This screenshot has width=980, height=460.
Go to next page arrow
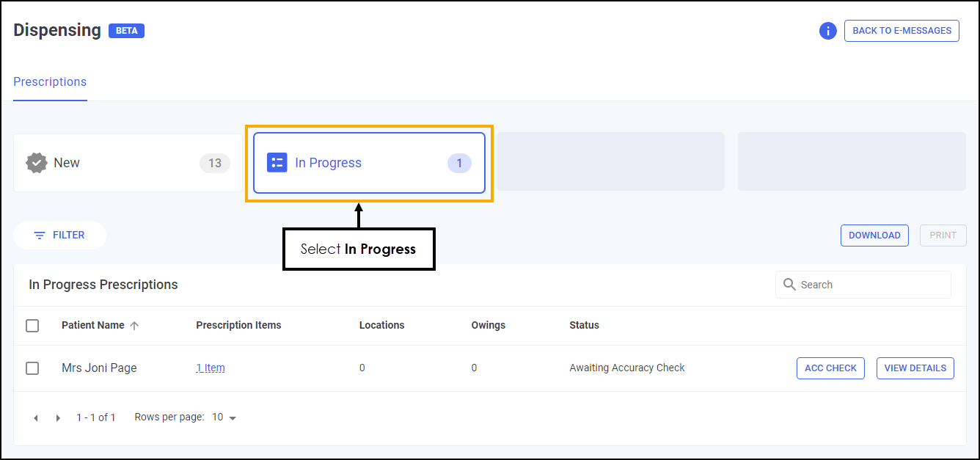(x=59, y=418)
